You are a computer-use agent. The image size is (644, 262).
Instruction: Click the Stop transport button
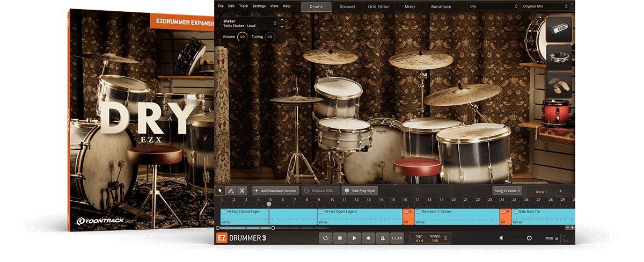tap(340, 238)
